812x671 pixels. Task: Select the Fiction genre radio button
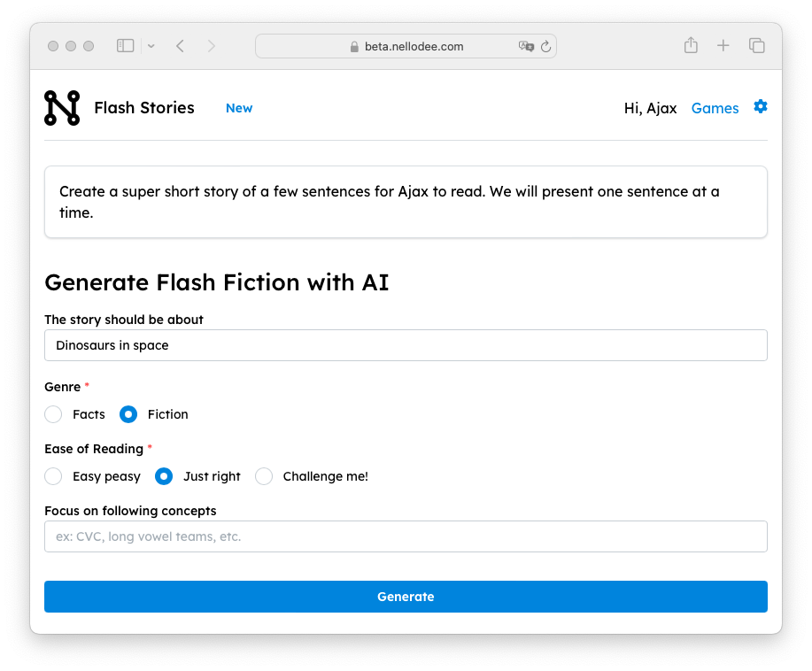pos(128,414)
